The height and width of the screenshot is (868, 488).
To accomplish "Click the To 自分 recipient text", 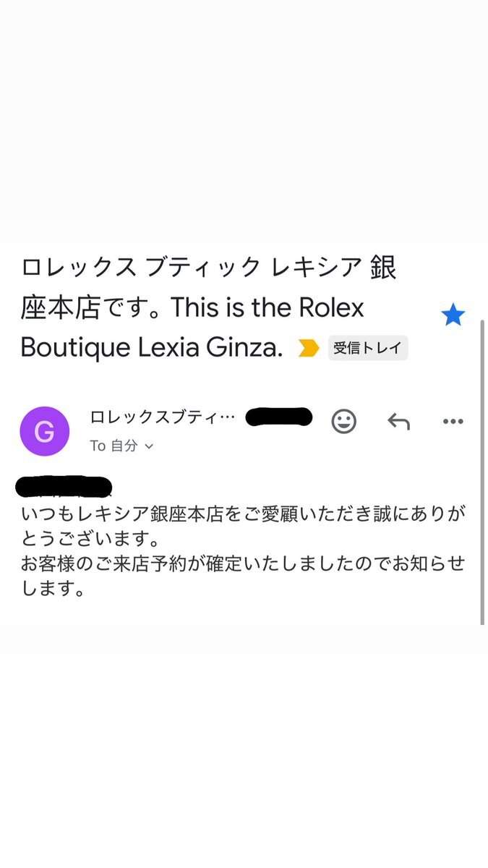I will (114, 446).
